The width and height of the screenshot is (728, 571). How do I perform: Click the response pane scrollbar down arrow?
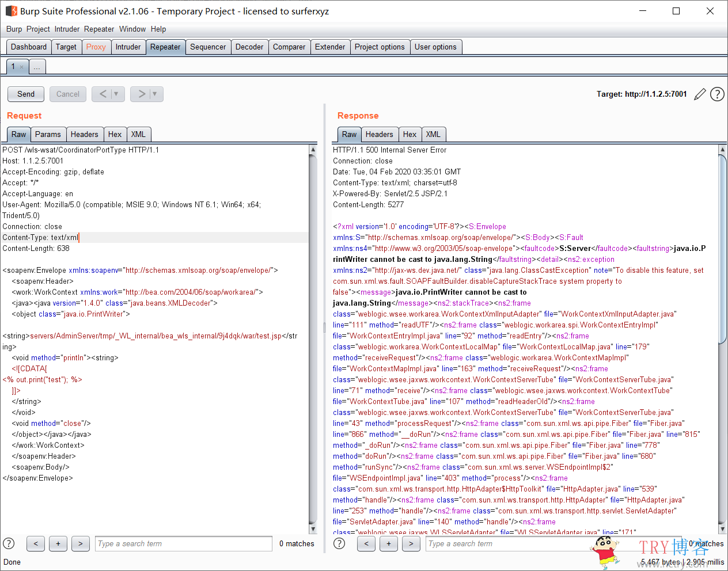723,529
